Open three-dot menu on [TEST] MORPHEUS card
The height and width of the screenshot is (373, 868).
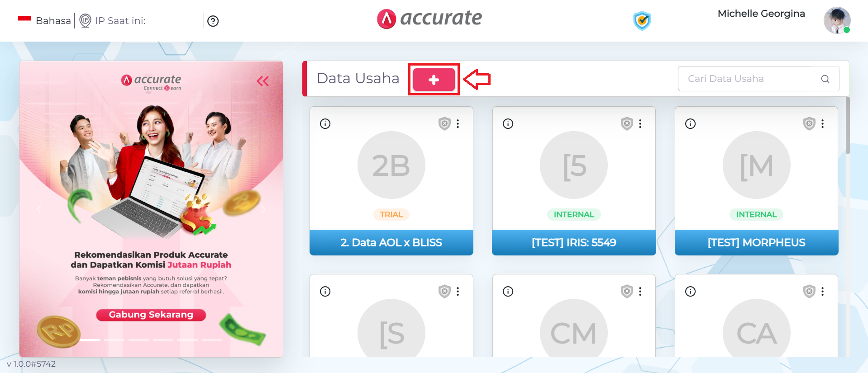[x=823, y=123]
